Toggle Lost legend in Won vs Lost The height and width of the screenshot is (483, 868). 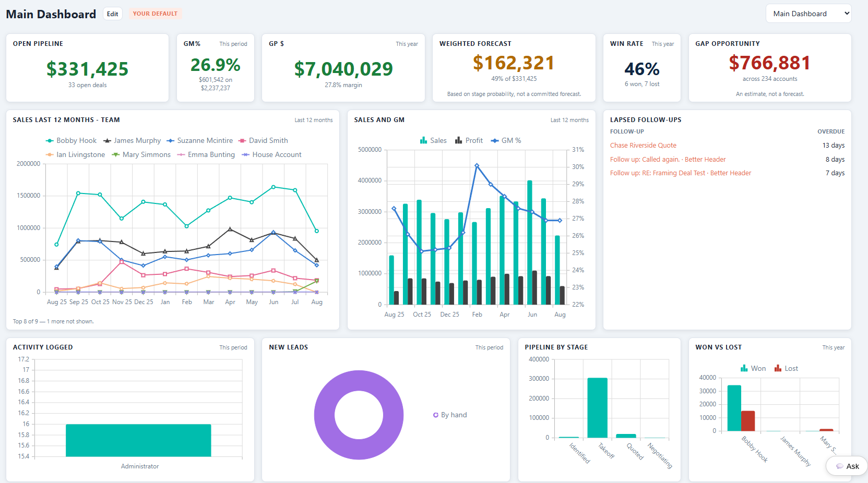coord(786,369)
